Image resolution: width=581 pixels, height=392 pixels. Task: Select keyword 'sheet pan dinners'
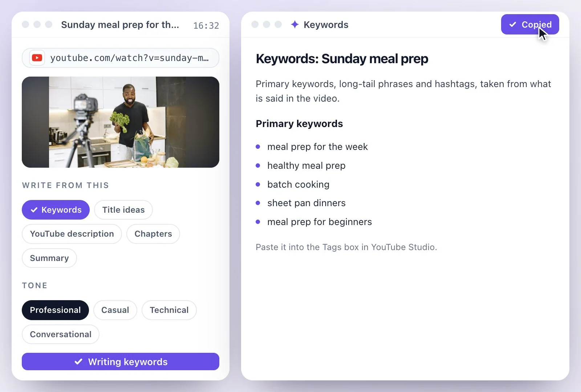306,203
